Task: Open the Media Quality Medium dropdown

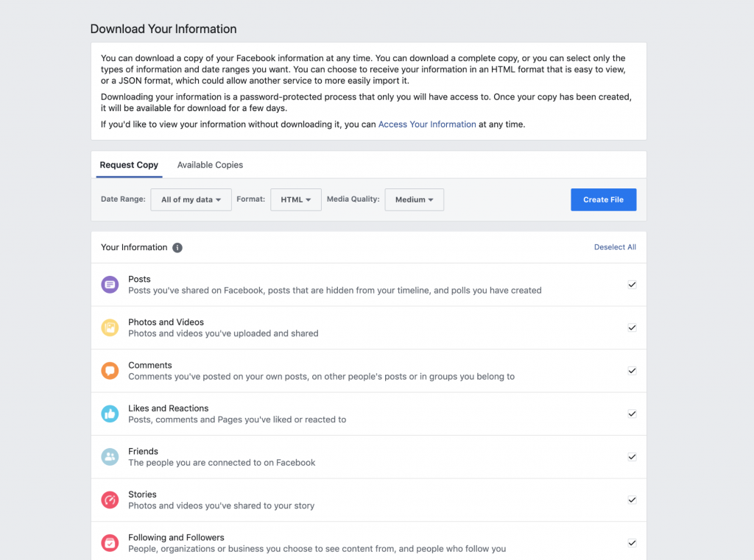Action: click(414, 199)
